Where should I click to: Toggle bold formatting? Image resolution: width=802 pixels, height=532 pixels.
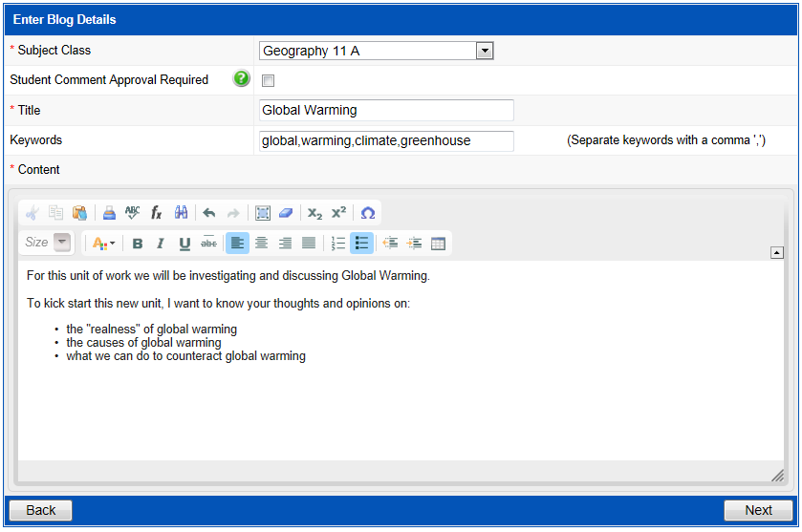pos(138,244)
